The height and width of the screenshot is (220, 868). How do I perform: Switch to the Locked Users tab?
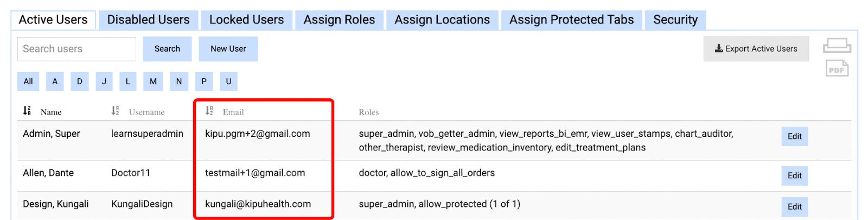246,20
